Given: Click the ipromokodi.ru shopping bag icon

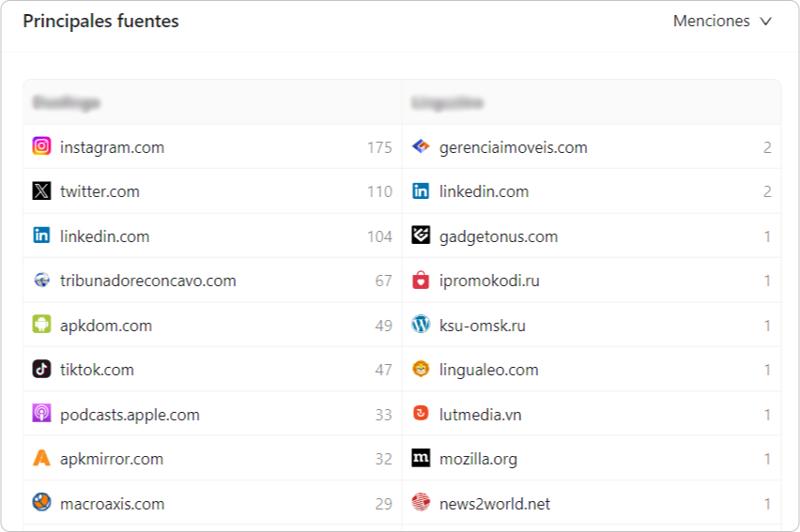Looking at the screenshot, I should point(421,280).
